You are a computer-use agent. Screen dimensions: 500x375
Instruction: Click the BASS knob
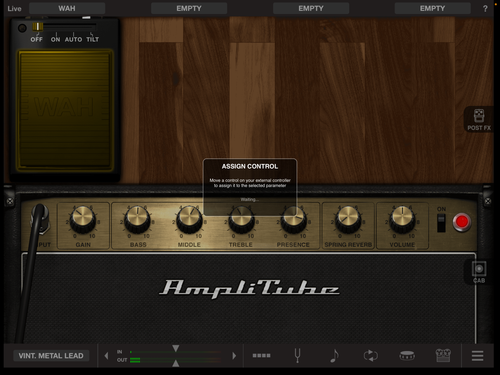[x=137, y=219]
